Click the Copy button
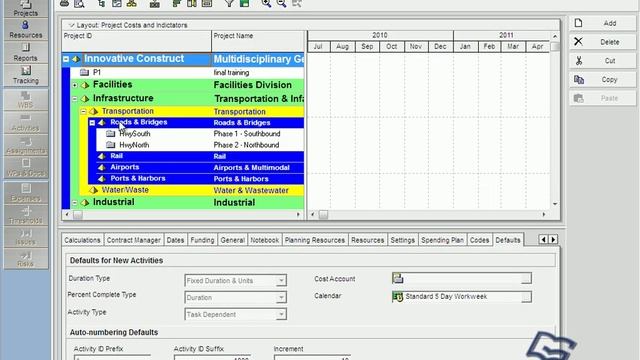The width and height of the screenshot is (640, 360). point(602,80)
